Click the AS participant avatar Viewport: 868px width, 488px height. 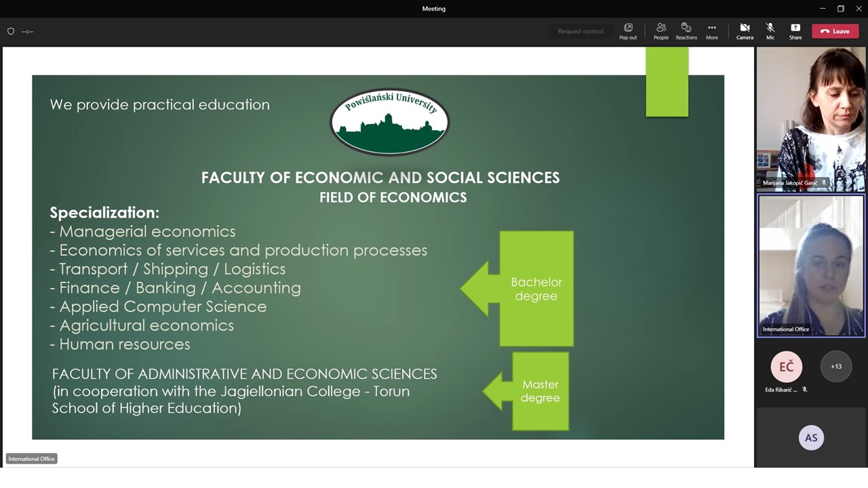[x=811, y=438]
